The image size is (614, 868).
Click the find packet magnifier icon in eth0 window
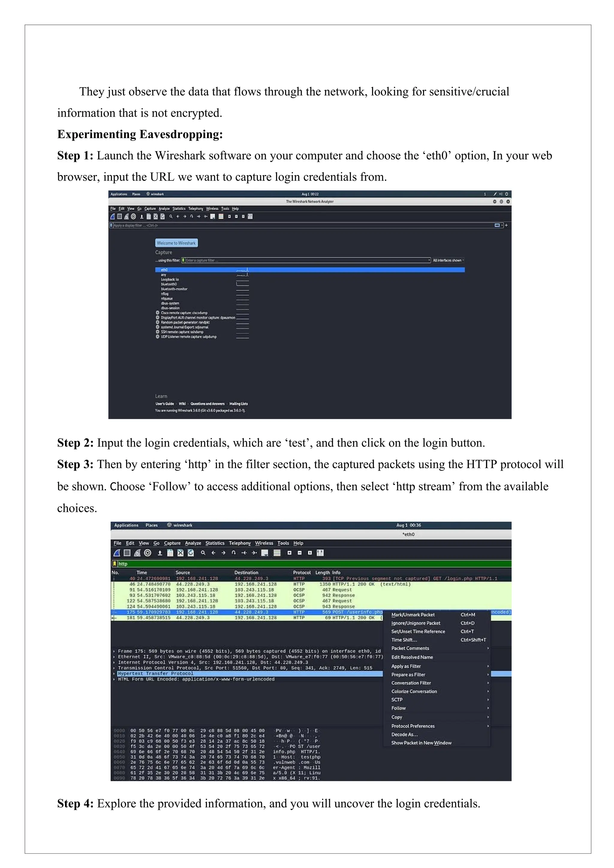[x=203, y=553]
